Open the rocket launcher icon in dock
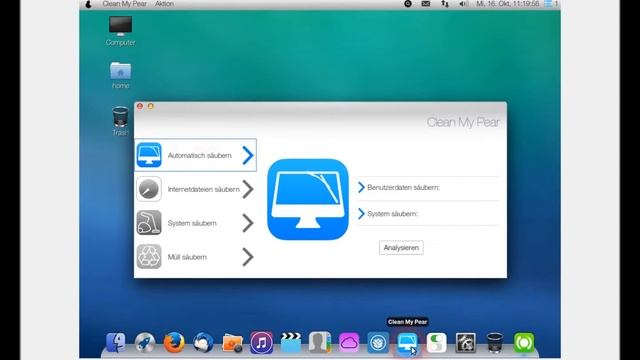Screen dimensions: 640x360 145,342
